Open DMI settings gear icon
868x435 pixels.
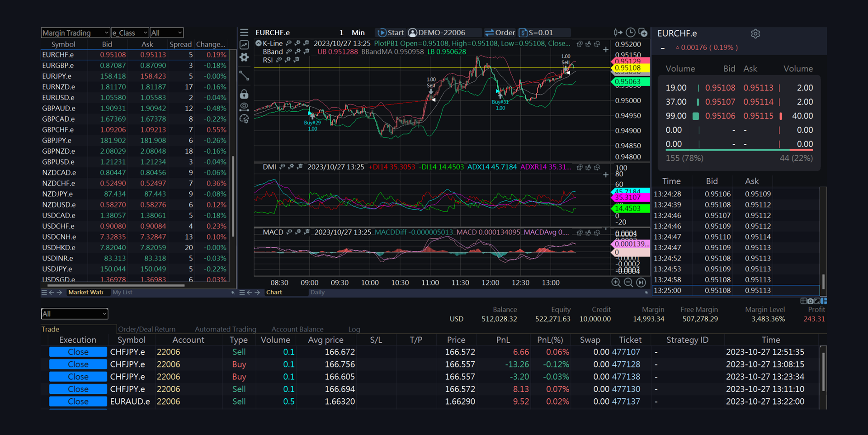click(x=291, y=167)
